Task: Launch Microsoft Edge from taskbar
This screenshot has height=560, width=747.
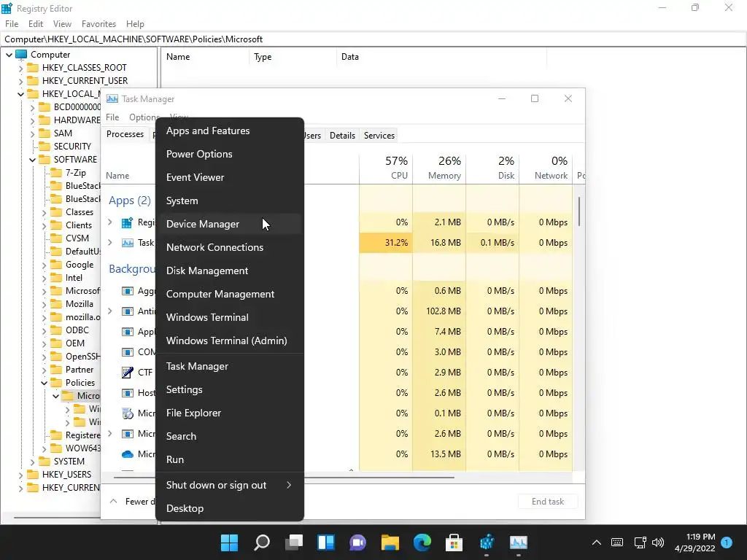Action: click(422, 542)
